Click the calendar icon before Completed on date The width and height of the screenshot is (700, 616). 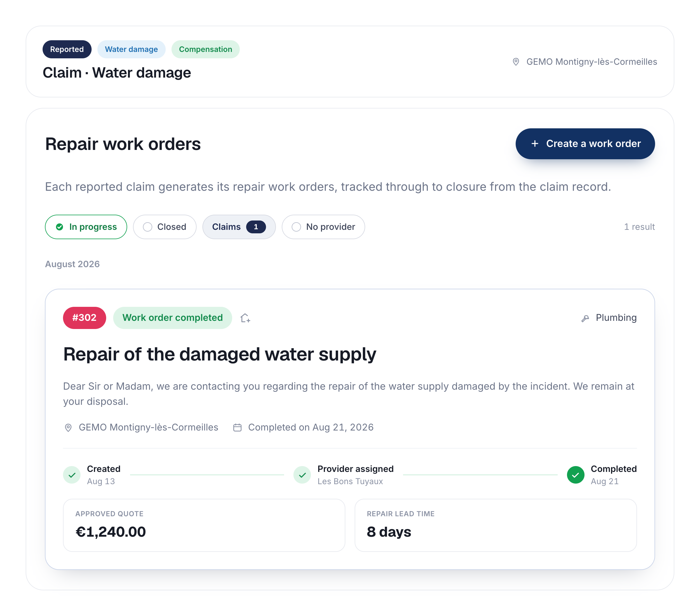[x=237, y=428]
